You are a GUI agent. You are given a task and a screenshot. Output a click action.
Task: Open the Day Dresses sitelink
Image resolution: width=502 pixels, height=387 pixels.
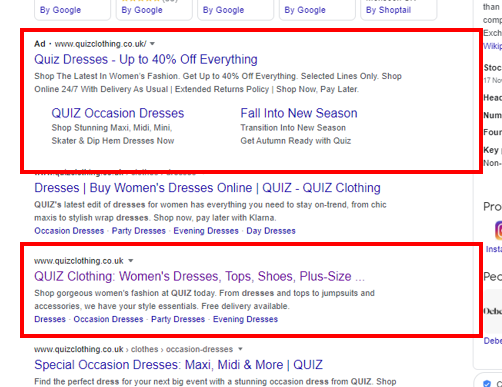click(271, 231)
